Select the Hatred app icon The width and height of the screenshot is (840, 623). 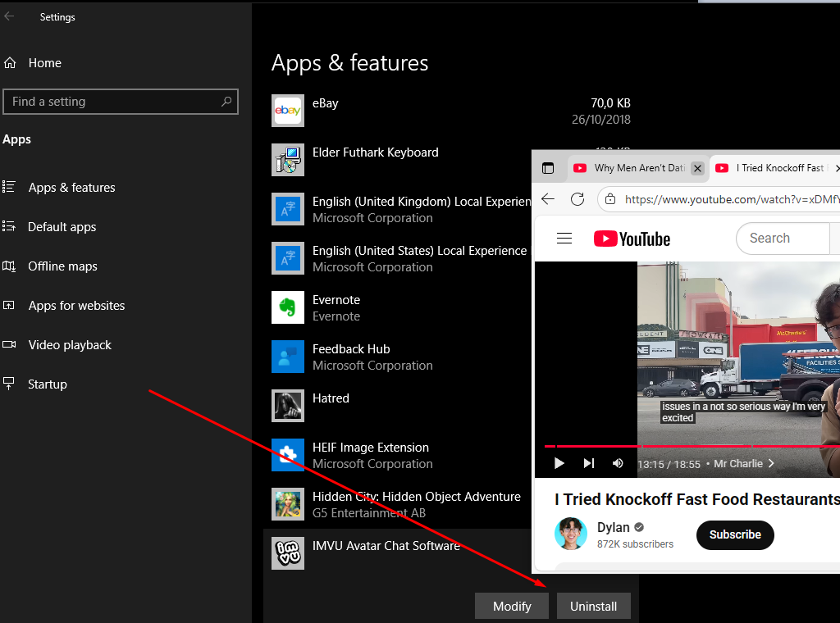288,406
